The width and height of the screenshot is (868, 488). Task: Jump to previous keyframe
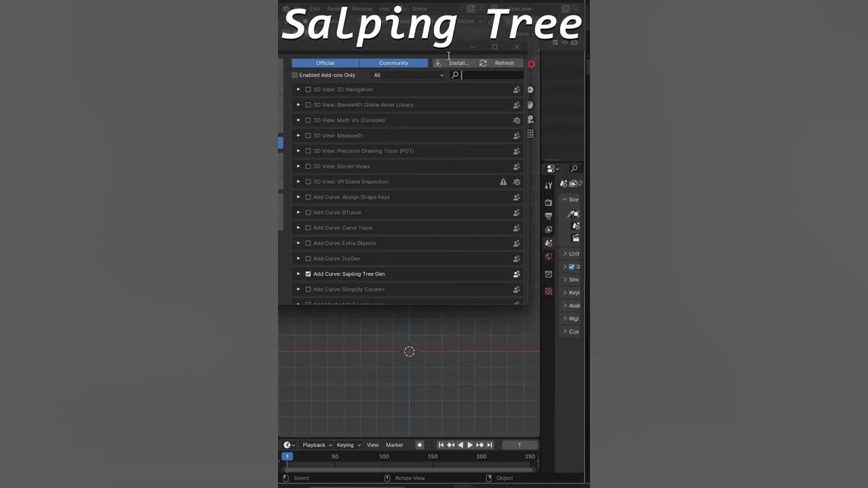coord(450,445)
